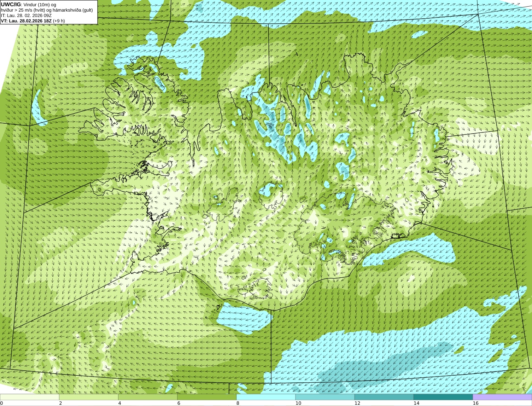Click the legend label "8"
The height and width of the screenshot is (406, 532).
(x=238, y=403)
